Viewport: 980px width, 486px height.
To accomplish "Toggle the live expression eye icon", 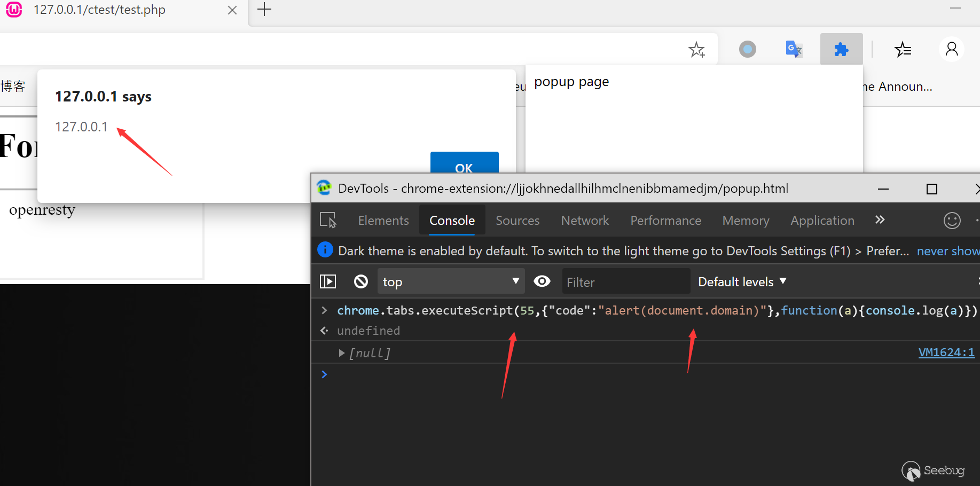I will 542,281.
